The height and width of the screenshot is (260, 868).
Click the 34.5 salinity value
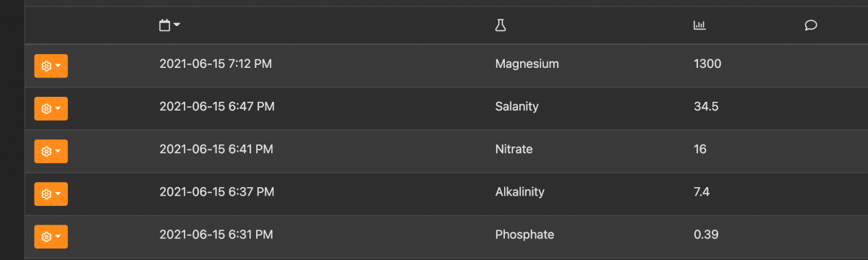[706, 106]
